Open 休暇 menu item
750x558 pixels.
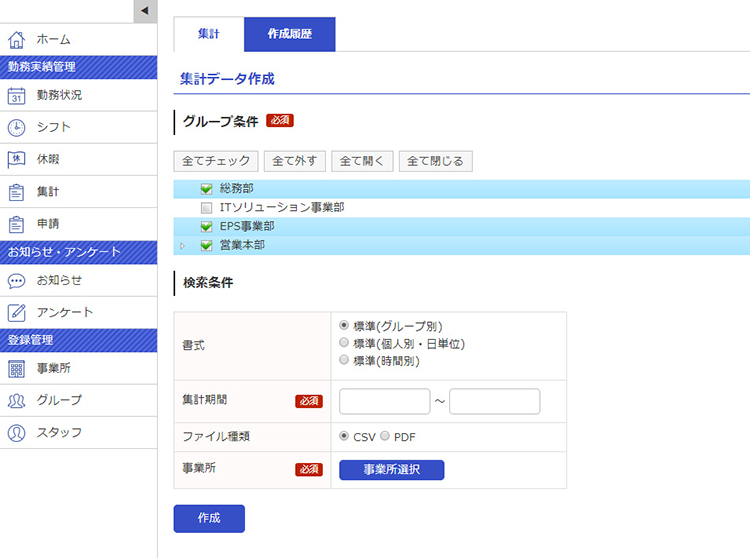pyautogui.click(x=78, y=159)
